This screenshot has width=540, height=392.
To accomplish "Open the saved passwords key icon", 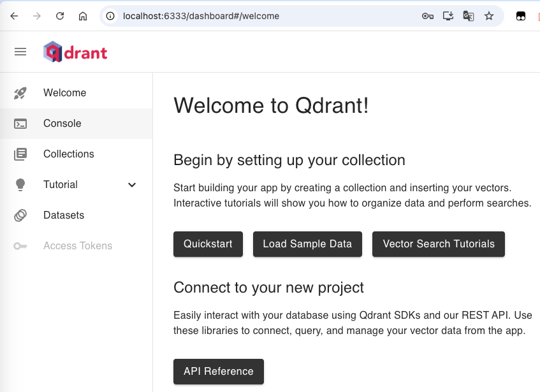I will 427,16.
